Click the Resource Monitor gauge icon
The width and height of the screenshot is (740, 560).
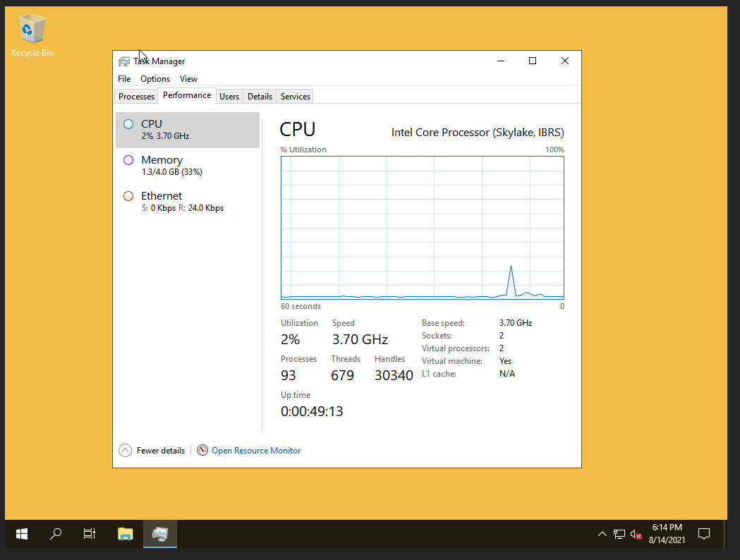point(202,450)
